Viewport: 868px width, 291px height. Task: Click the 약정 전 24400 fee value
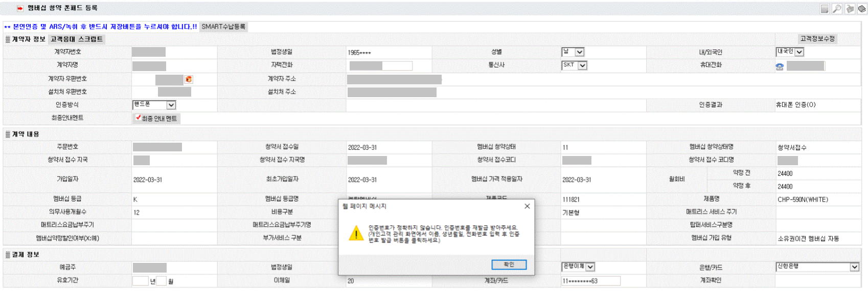[785, 174]
